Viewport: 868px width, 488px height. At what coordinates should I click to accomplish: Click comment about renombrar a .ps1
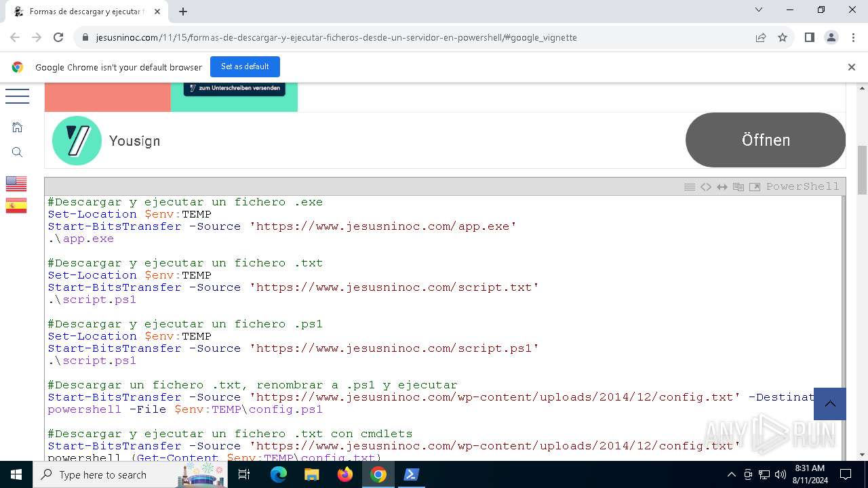tap(252, 385)
